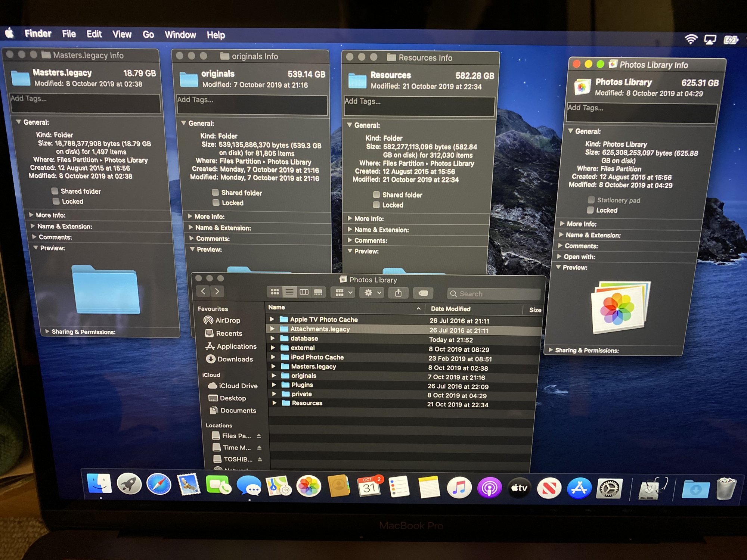Open the Edit menu
The width and height of the screenshot is (747, 560).
[x=94, y=34]
